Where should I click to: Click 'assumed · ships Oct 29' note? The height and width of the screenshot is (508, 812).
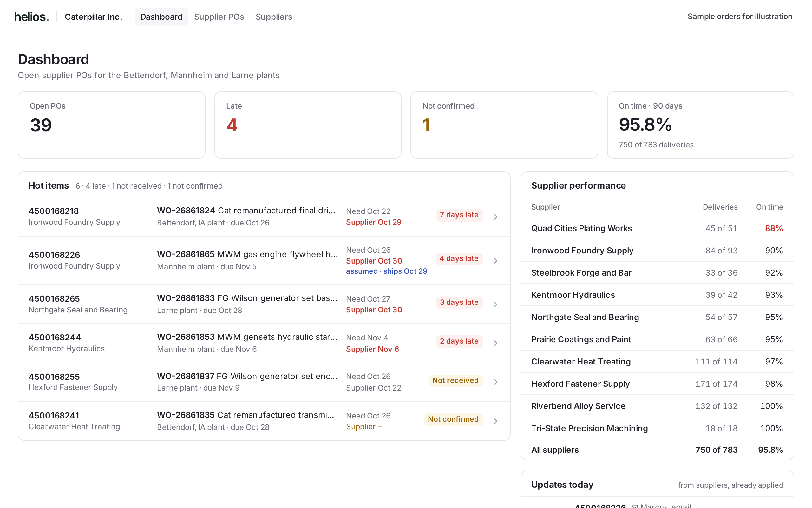pyautogui.click(x=387, y=271)
